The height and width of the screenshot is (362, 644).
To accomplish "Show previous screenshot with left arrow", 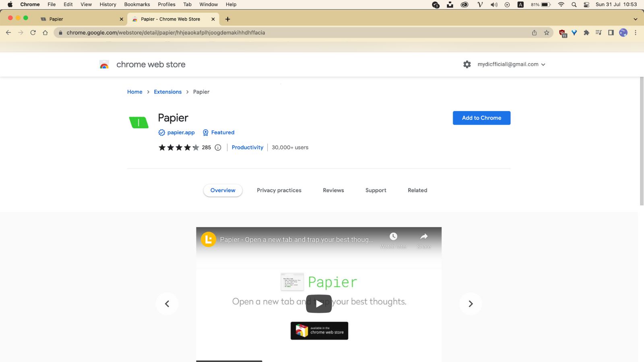I will (x=167, y=304).
